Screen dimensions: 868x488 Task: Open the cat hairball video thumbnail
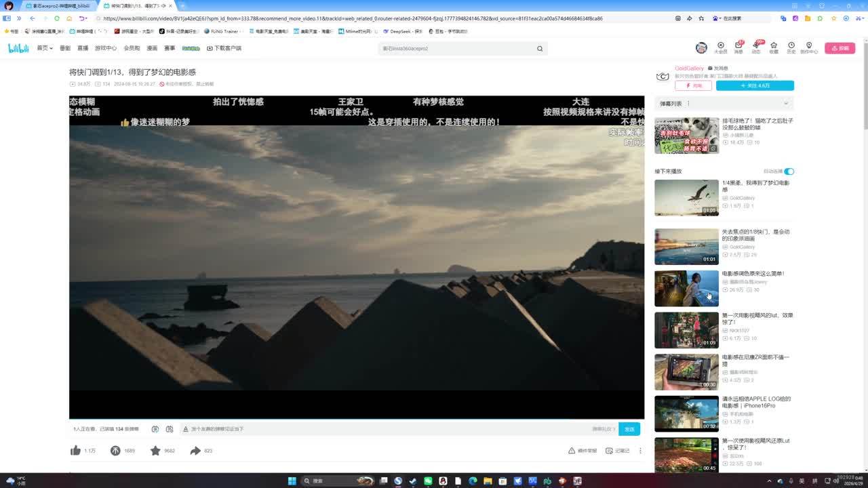point(686,136)
